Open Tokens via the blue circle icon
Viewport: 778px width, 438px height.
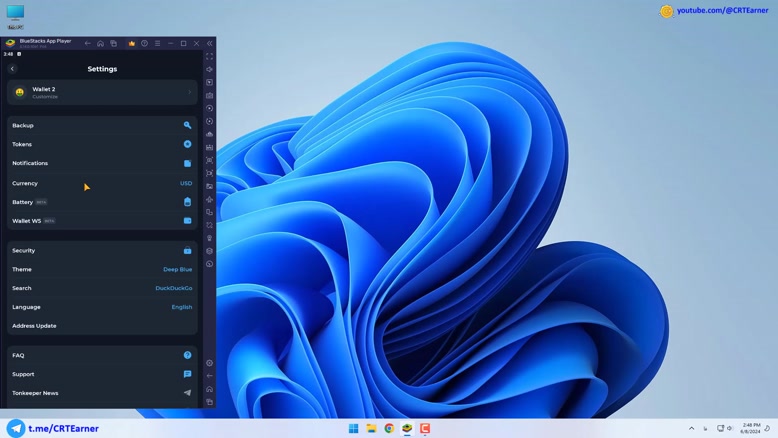(187, 144)
